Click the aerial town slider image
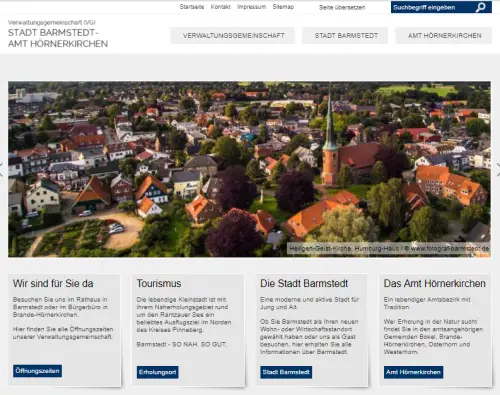The width and height of the screenshot is (500, 395). [249, 169]
